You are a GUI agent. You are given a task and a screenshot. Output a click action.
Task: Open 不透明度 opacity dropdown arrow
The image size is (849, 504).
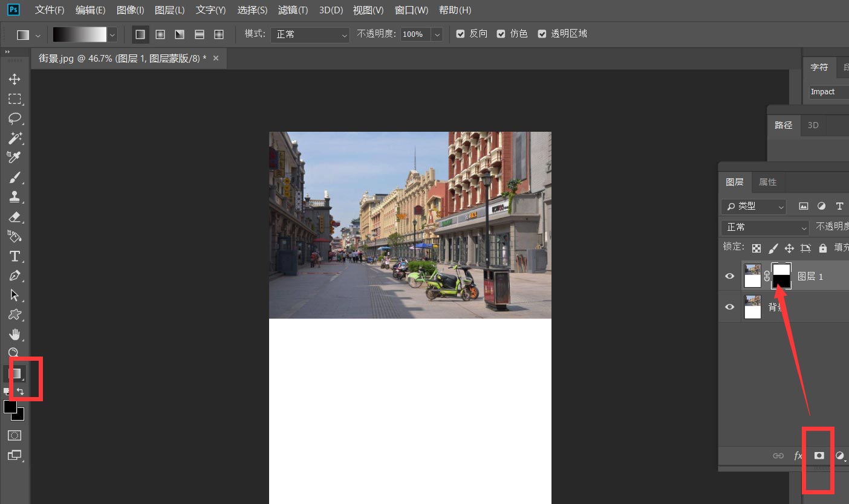(437, 35)
